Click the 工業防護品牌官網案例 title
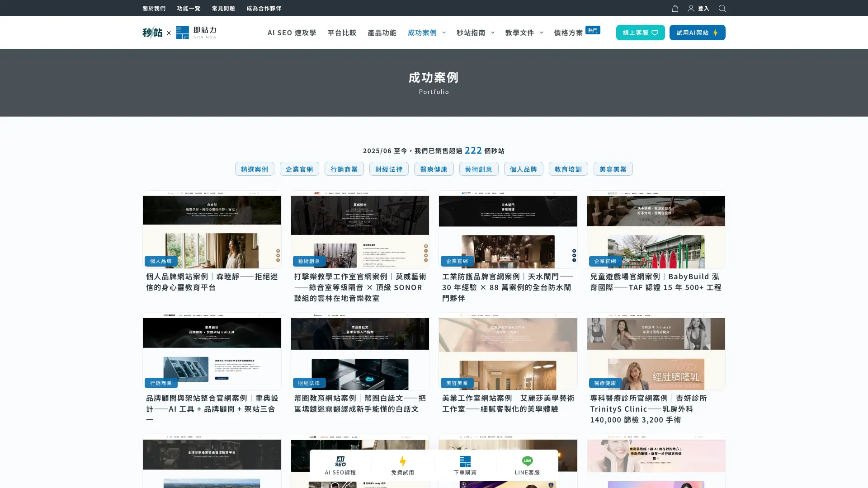The height and width of the screenshot is (488, 868). coord(508,287)
